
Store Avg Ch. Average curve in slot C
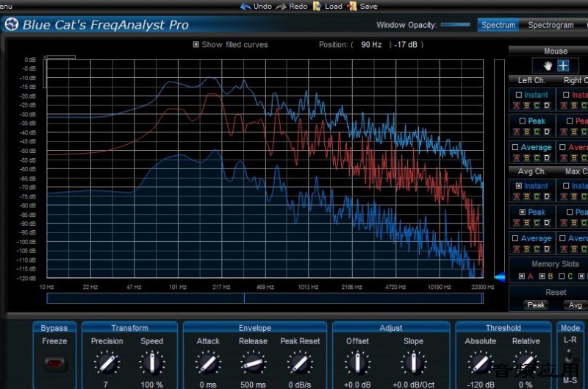pos(537,249)
